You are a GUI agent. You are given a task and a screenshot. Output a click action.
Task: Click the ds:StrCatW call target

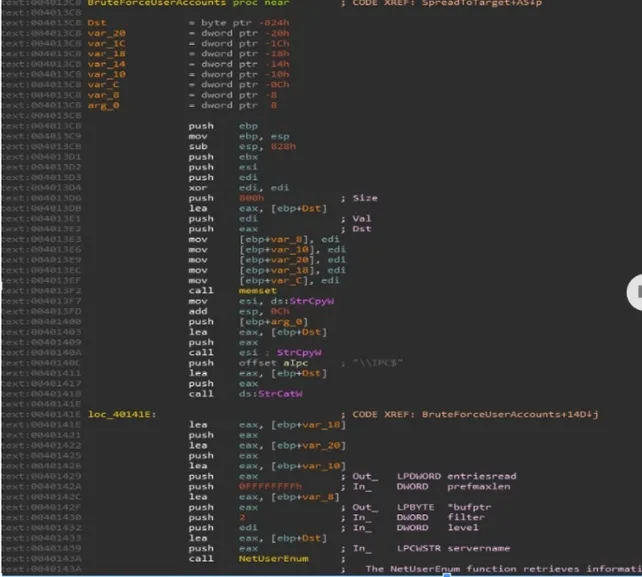tap(271, 394)
